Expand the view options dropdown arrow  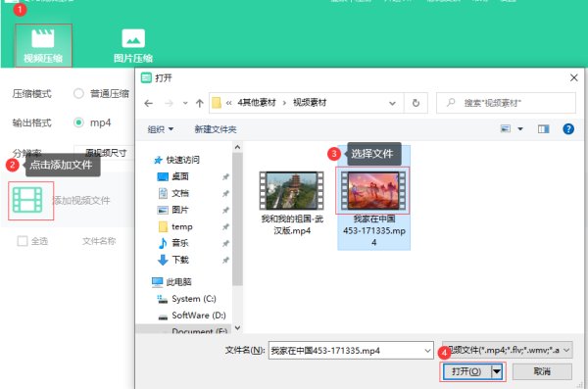[x=520, y=129]
